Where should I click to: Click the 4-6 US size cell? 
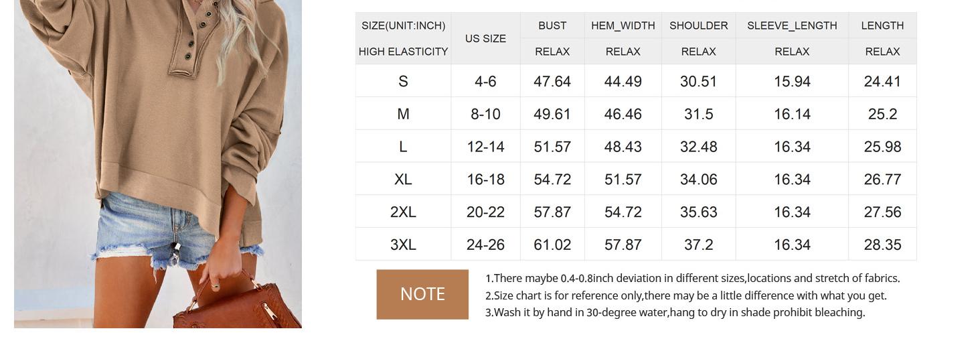click(485, 81)
